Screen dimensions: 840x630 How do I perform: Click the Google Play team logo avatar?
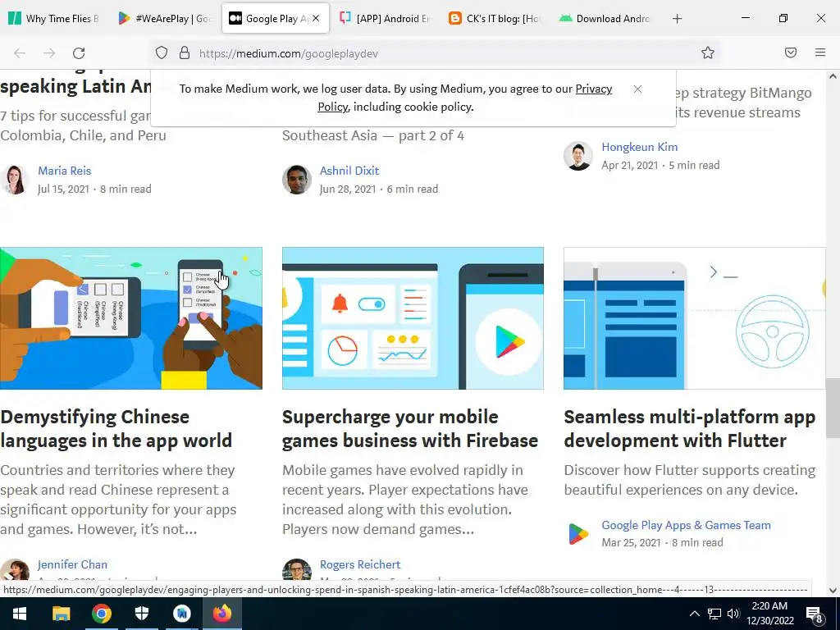(578, 533)
